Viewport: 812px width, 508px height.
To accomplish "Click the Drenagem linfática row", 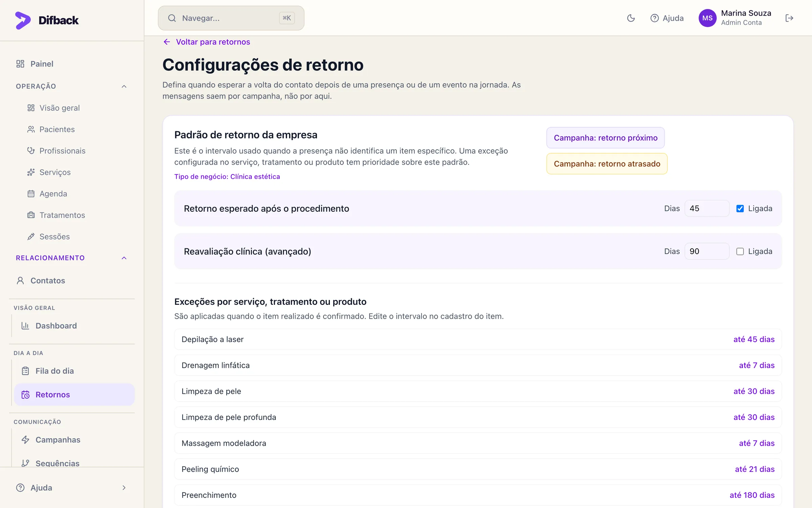I will (x=478, y=365).
